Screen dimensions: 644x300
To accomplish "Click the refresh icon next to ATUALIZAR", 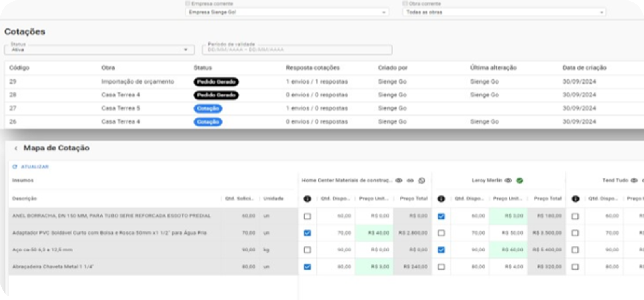I will 15,167.
